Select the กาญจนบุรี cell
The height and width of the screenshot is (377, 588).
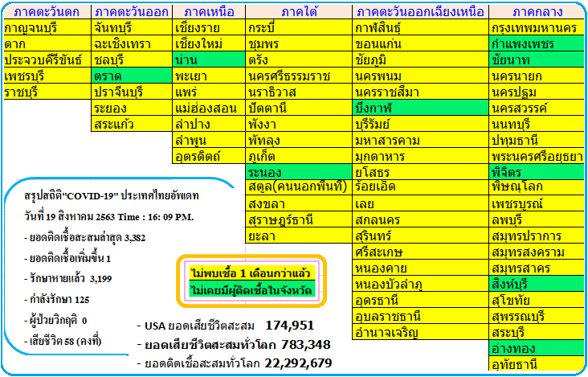[x=47, y=27]
